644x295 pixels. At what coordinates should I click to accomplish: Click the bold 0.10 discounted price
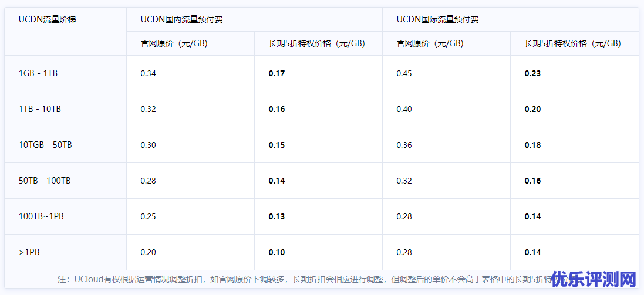click(277, 252)
